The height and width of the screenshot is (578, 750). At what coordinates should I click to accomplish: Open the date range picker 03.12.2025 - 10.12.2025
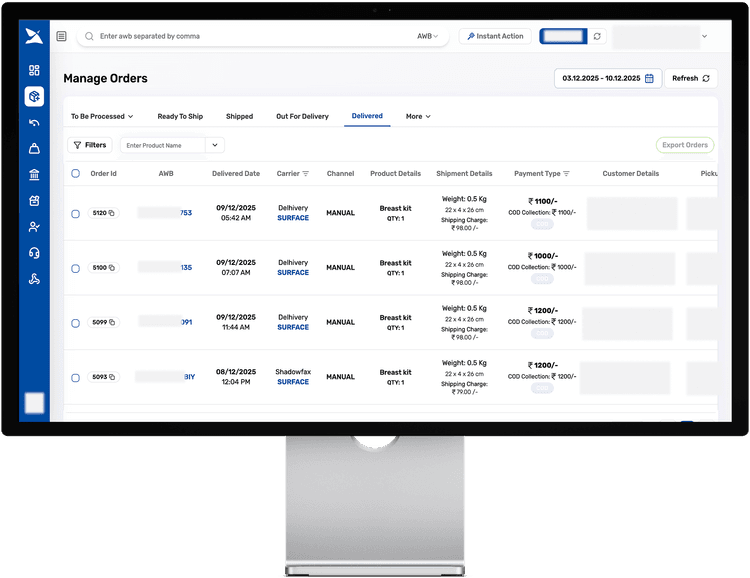click(607, 78)
